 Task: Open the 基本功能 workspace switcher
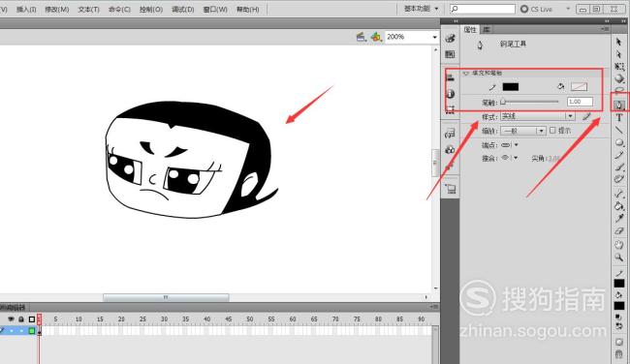click(x=421, y=9)
